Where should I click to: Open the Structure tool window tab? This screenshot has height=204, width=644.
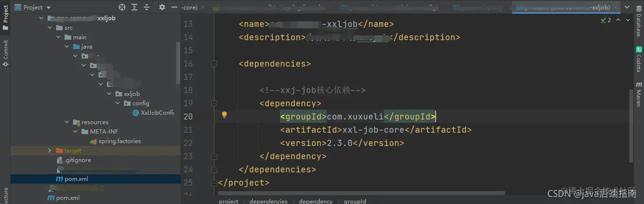[5, 195]
